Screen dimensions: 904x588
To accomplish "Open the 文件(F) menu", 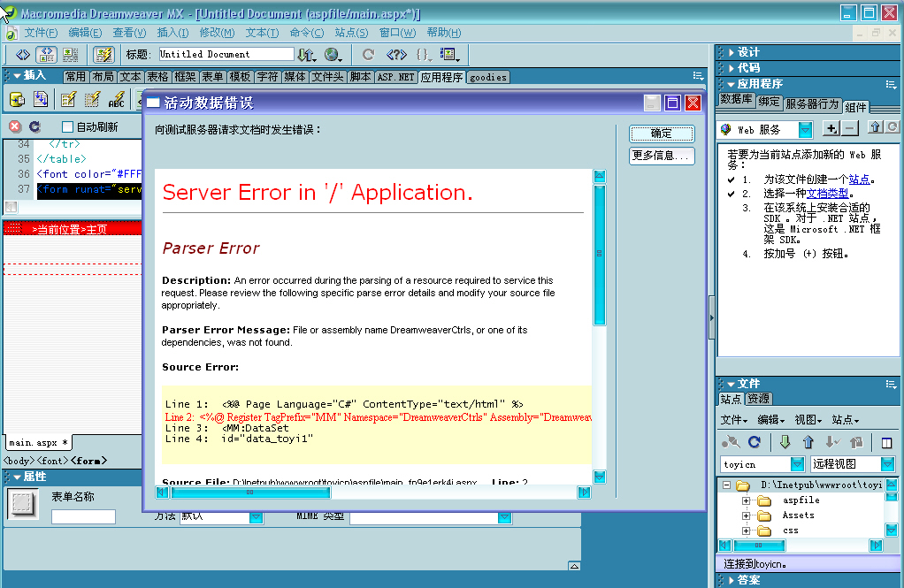I will coord(41,33).
